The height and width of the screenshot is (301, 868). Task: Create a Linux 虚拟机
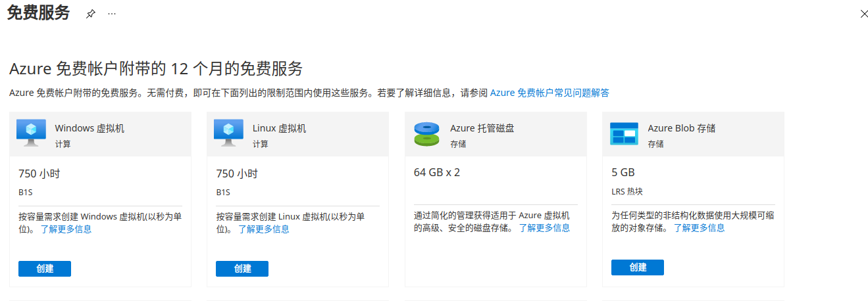click(x=242, y=269)
